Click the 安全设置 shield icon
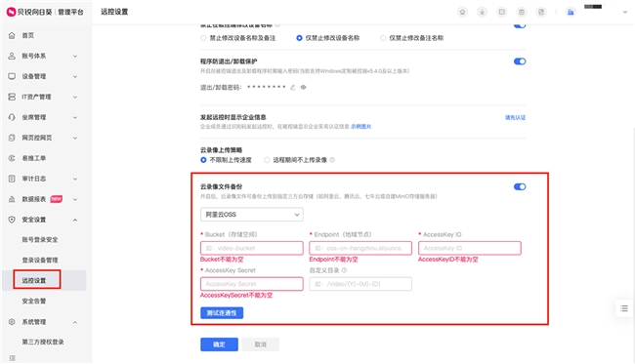This screenshot has width=635, height=364. point(12,220)
